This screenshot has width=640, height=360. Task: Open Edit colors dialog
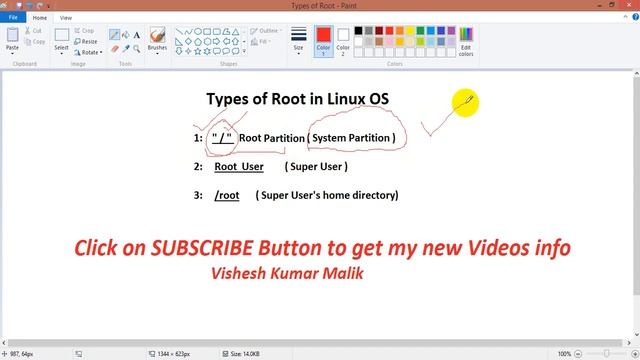click(x=466, y=42)
